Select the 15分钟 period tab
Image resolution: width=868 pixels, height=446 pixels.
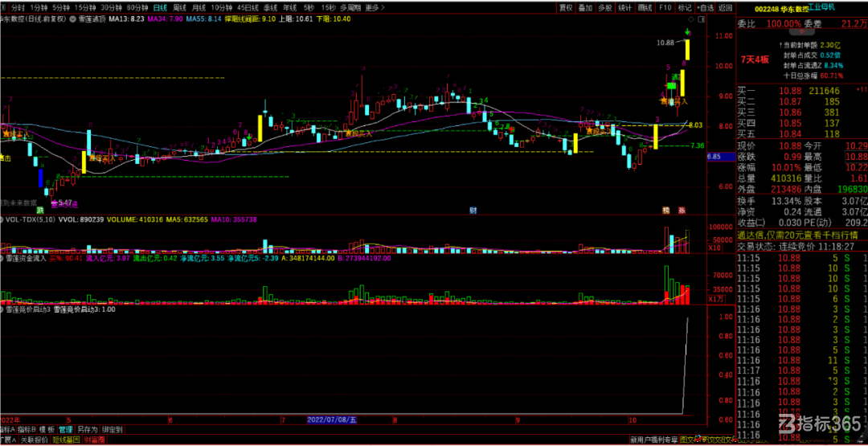84,8
